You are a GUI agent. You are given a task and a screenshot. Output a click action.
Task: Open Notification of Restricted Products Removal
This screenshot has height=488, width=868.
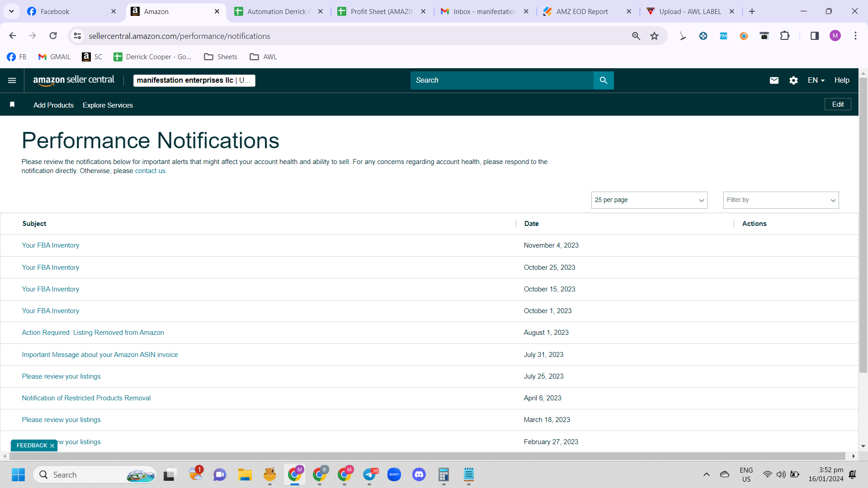(86, 398)
